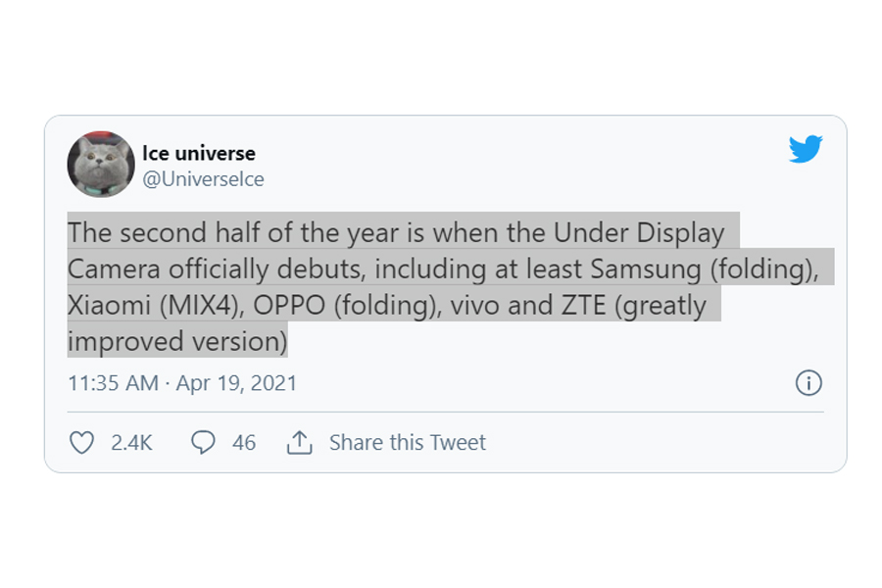Visit the @UniverseIce handle link
The image size is (882, 588).
pyautogui.click(x=203, y=179)
